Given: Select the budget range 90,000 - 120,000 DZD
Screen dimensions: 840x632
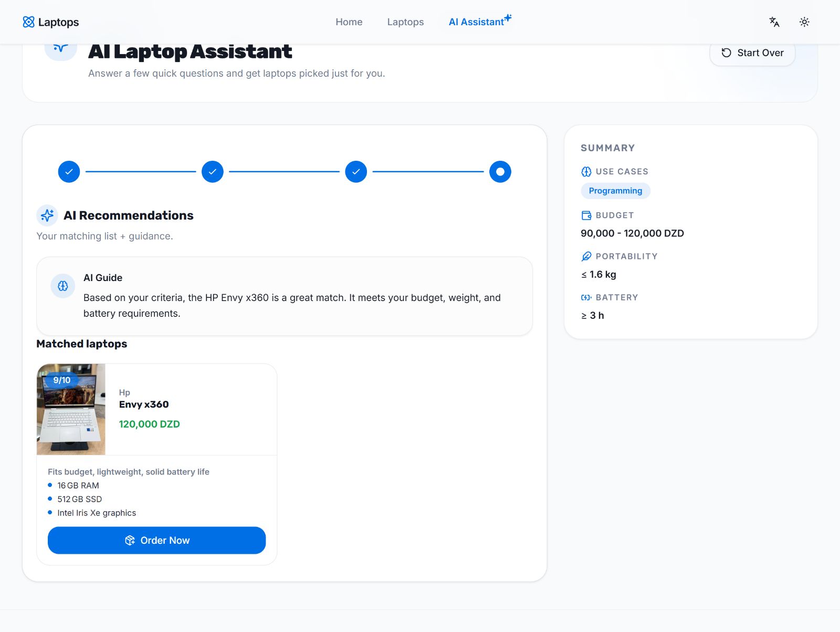Looking at the screenshot, I should pos(632,233).
